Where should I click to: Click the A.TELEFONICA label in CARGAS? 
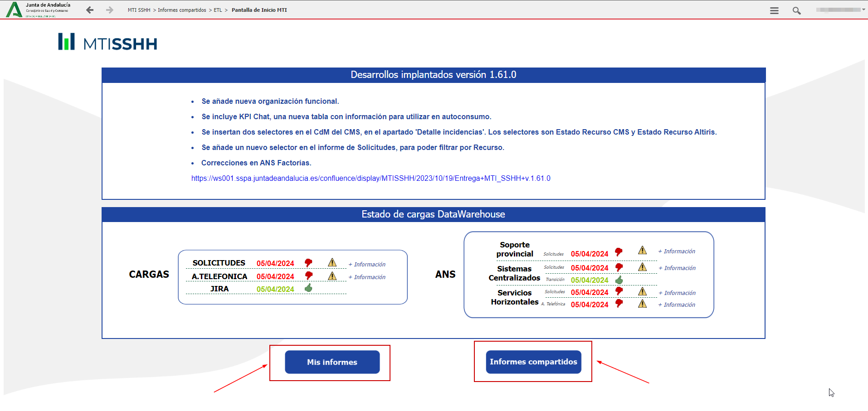219,276
